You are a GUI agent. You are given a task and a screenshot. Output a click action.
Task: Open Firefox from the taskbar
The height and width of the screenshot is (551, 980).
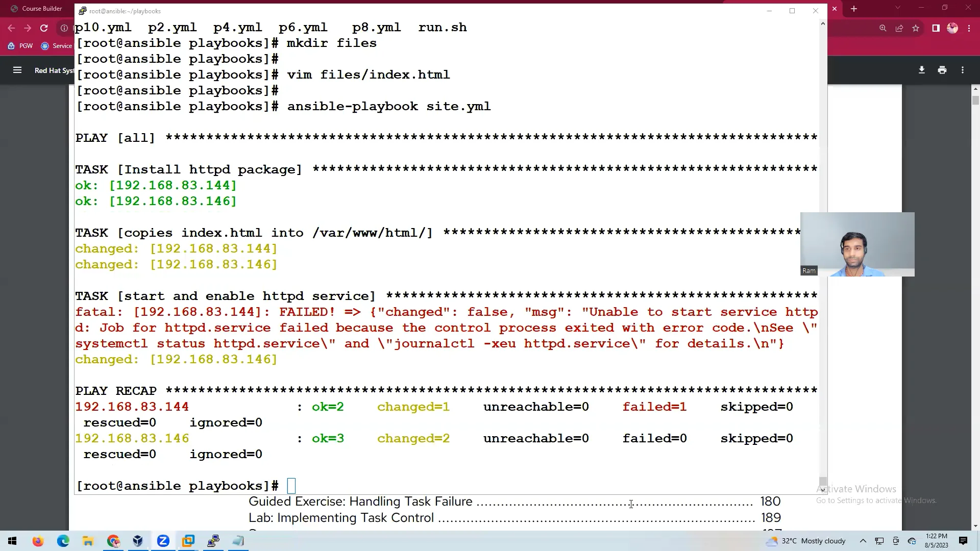38,541
